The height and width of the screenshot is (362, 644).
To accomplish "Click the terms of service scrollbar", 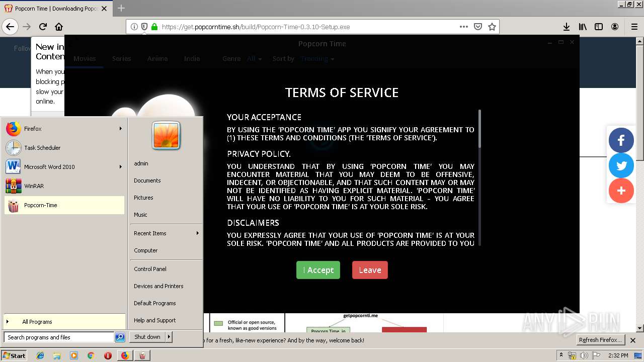I will tap(480, 129).
